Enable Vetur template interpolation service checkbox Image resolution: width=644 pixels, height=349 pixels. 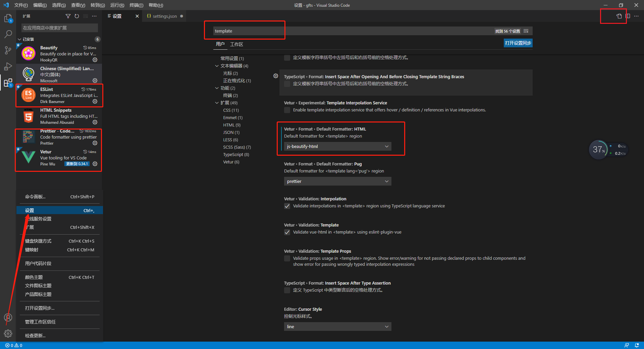pyautogui.click(x=287, y=110)
